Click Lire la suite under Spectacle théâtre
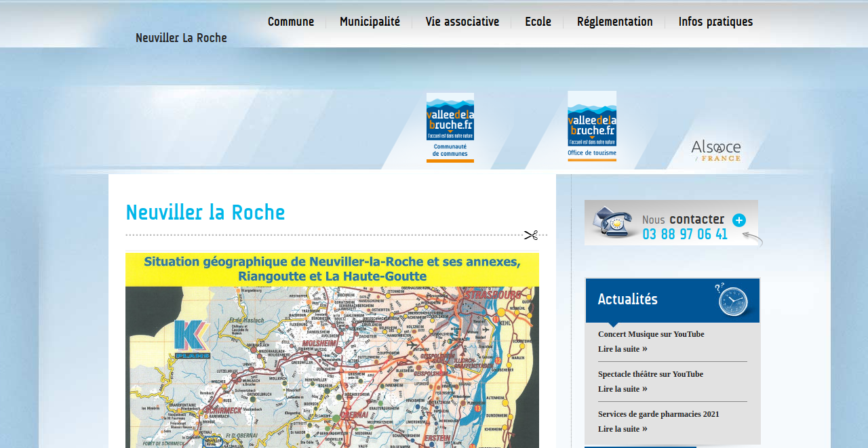The image size is (868, 448). [x=623, y=389]
